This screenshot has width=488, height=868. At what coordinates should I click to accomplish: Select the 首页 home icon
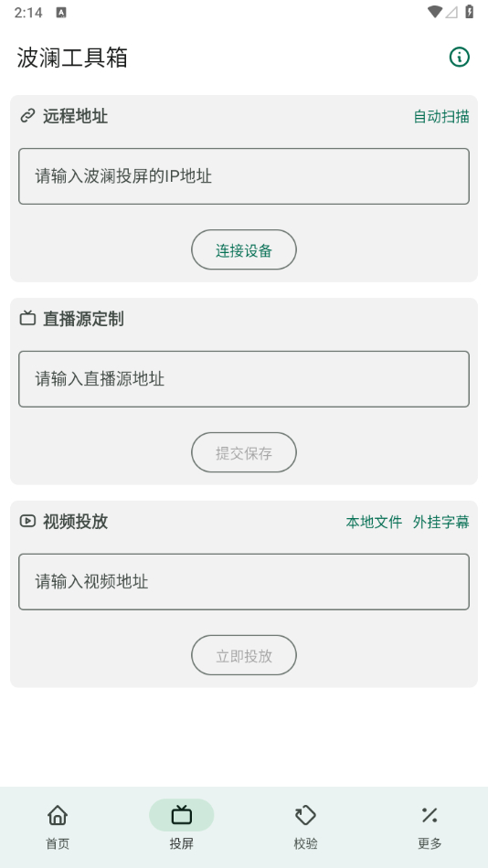[x=58, y=815]
